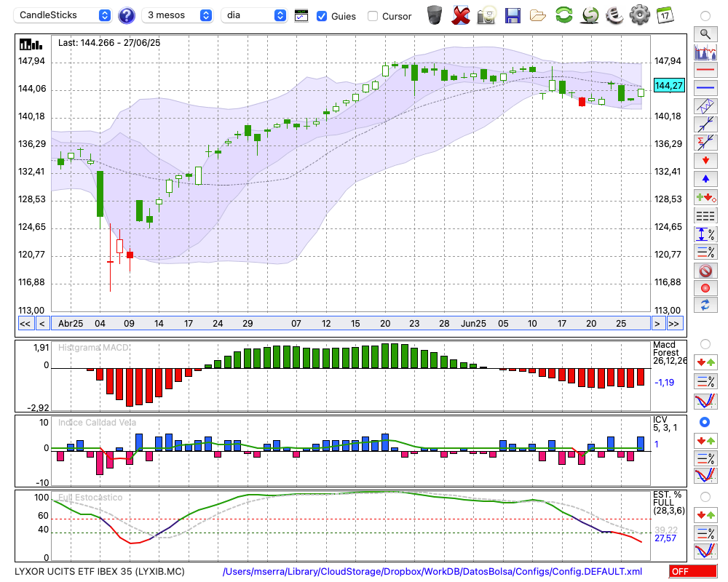Open the CandleSticks chart type dropdown
Image resolution: width=728 pixels, height=582 pixels.
62,15
